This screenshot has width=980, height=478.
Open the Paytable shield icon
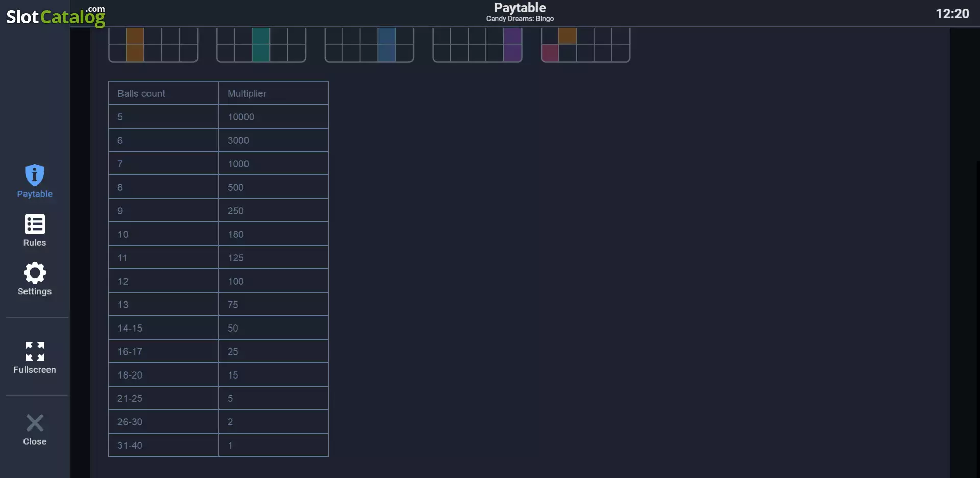(35, 175)
